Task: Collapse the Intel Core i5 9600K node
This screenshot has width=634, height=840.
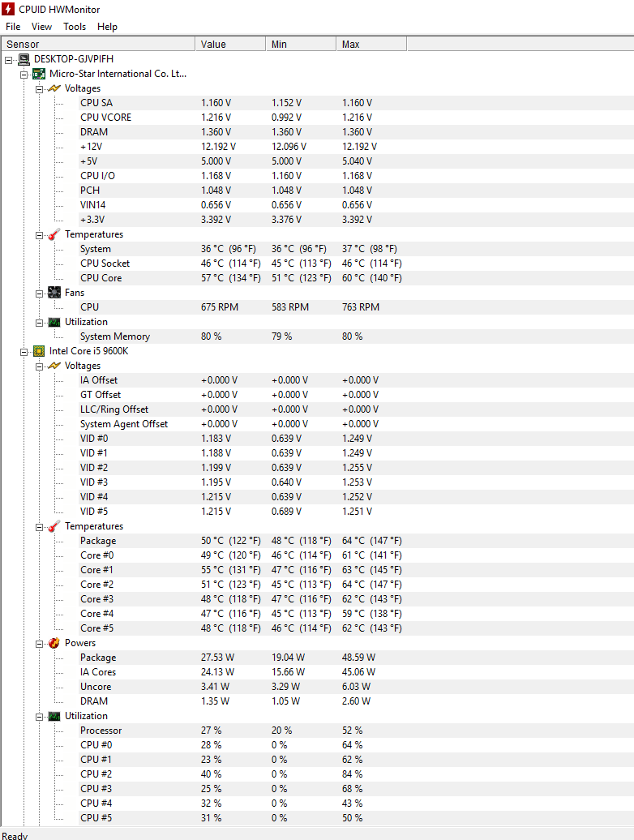Action: coord(24,352)
